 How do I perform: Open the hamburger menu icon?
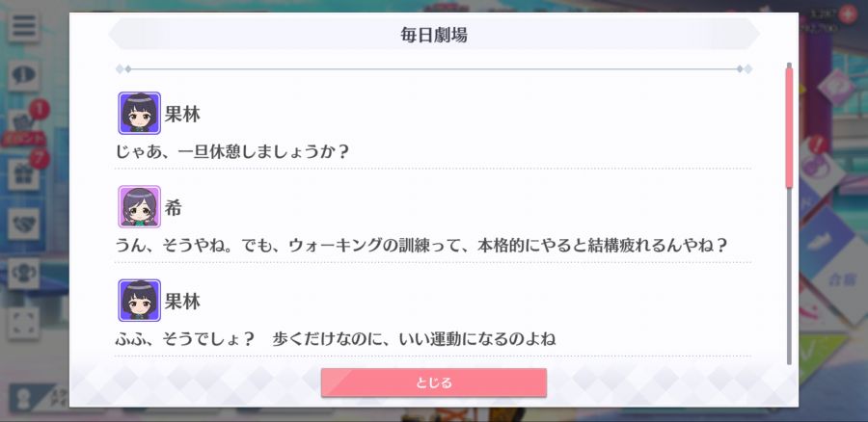[23, 27]
